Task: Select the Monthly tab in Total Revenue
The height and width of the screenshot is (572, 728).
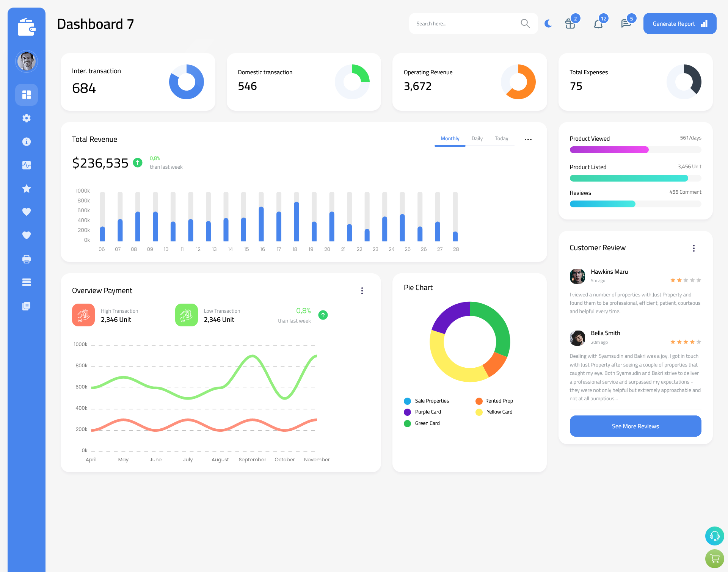Action: click(450, 139)
